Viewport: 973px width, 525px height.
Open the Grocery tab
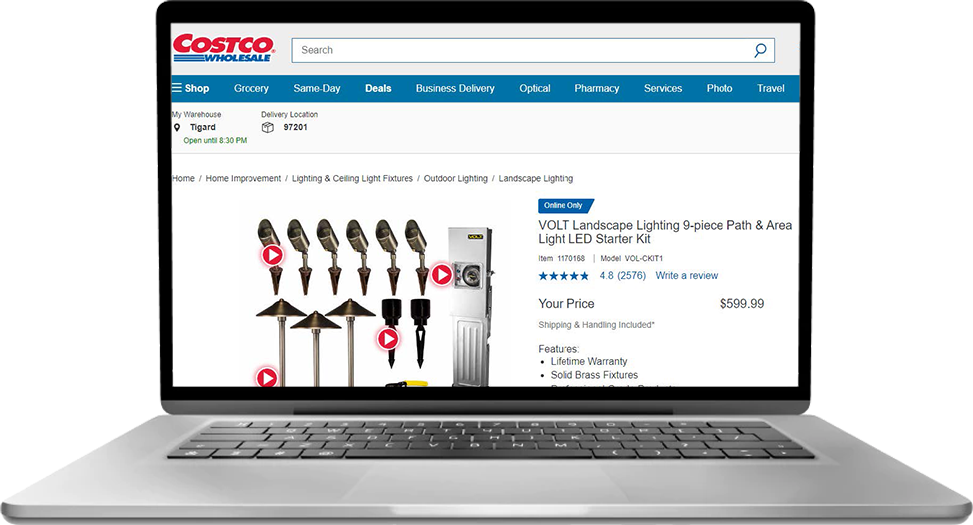point(251,88)
